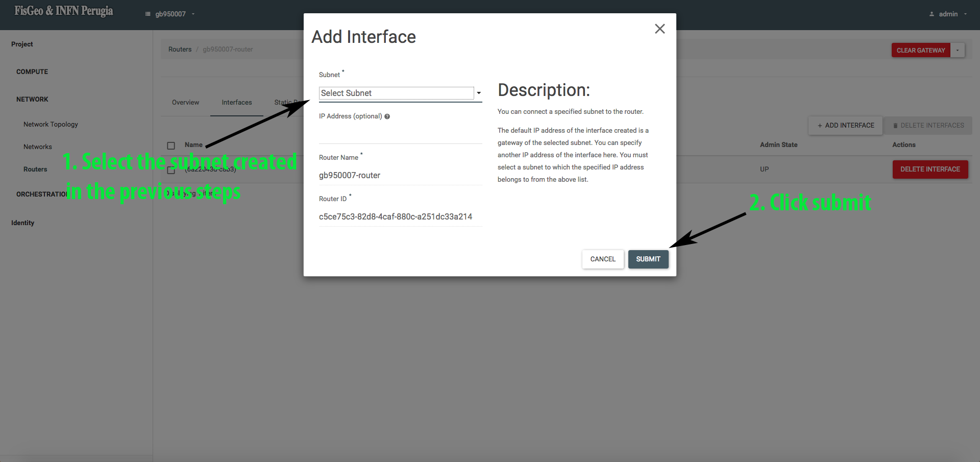Check the interface row checkbox

pos(171,170)
